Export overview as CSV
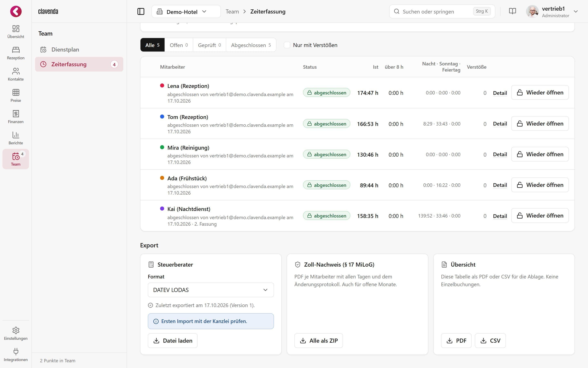The width and height of the screenshot is (588, 368). (490, 340)
